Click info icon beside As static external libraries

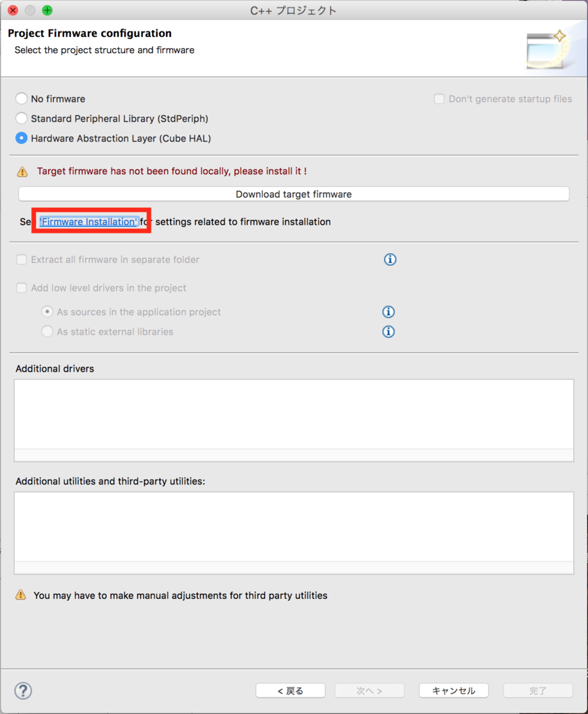coord(388,331)
